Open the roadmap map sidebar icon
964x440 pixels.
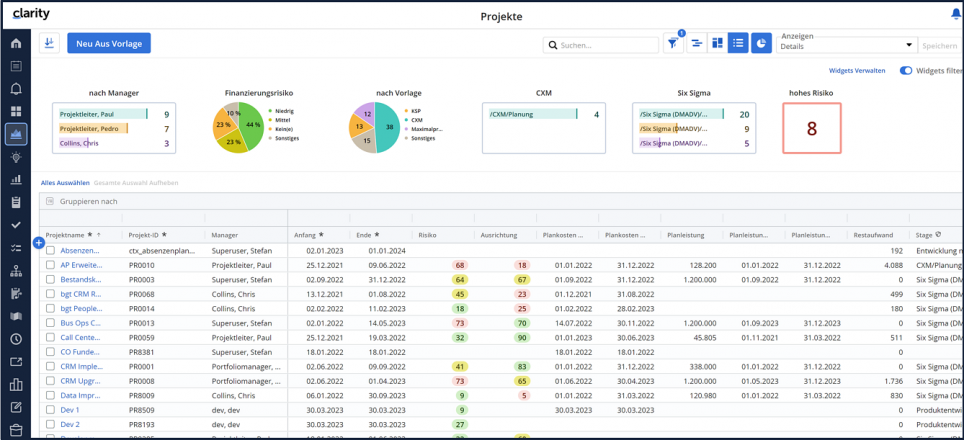pyautogui.click(x=16, y=316)
